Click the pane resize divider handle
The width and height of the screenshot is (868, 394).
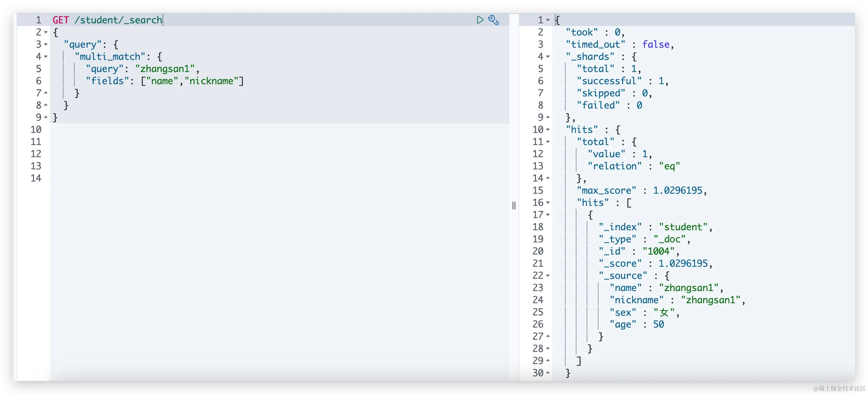tap(514, 206)
